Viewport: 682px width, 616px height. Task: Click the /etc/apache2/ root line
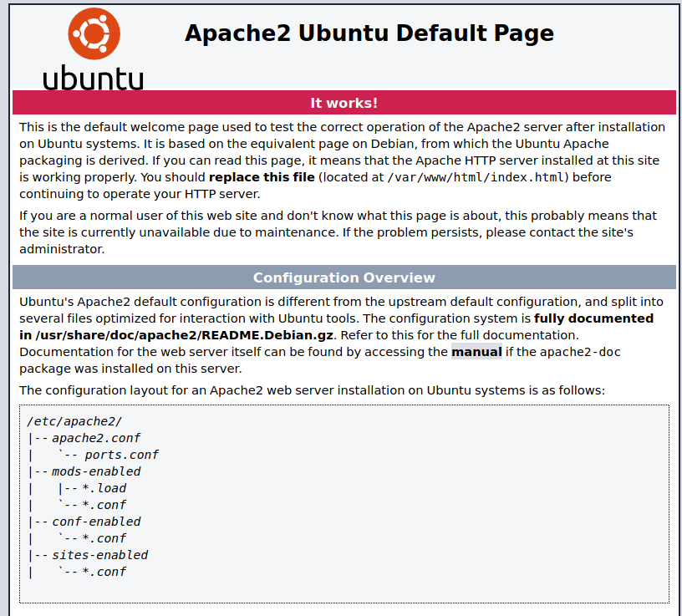(74, 421)
